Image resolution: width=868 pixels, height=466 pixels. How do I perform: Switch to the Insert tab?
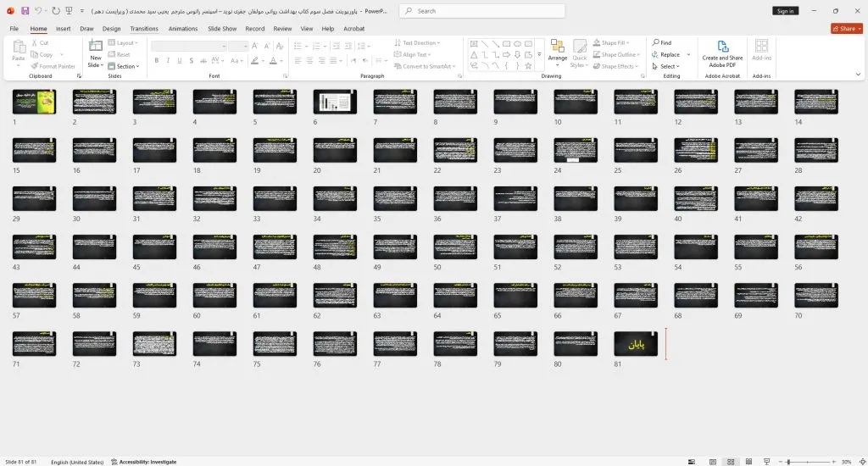(63, 28)
